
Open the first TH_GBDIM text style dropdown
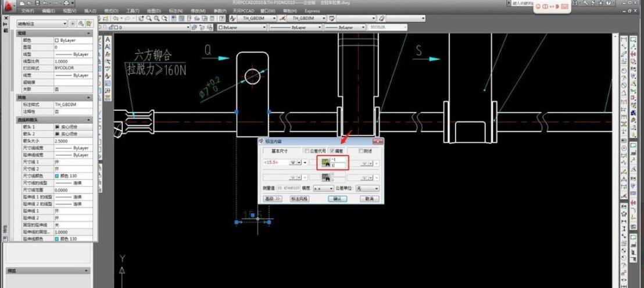(x=258, y=19)
